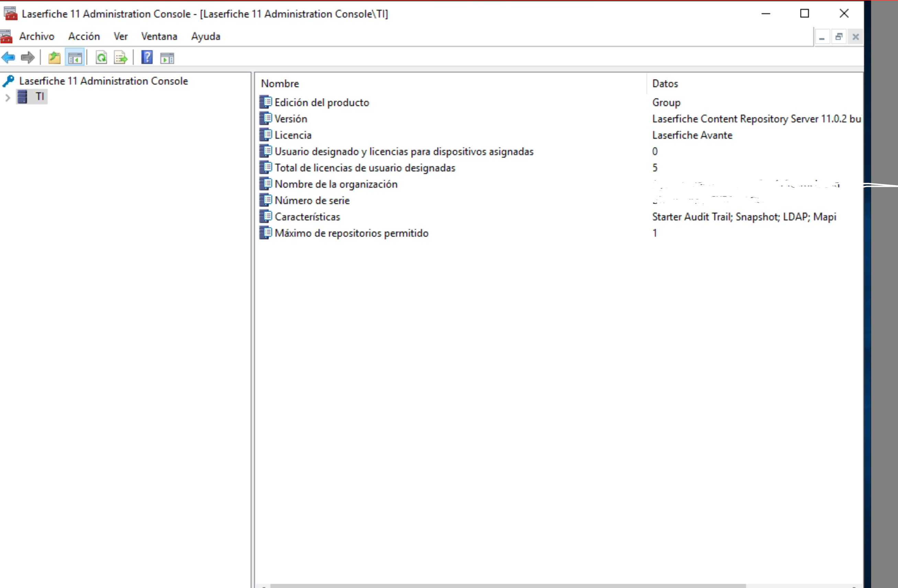
Task: Open the Ventana menu
Action: tap(159, 36)
